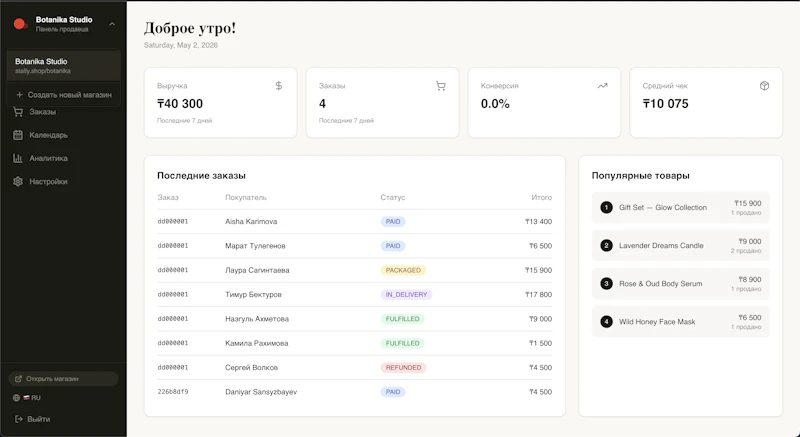The height and width of the screenshot is (437, 800).
Task: Click Открыть магазин button
Action: click(63, 379)
